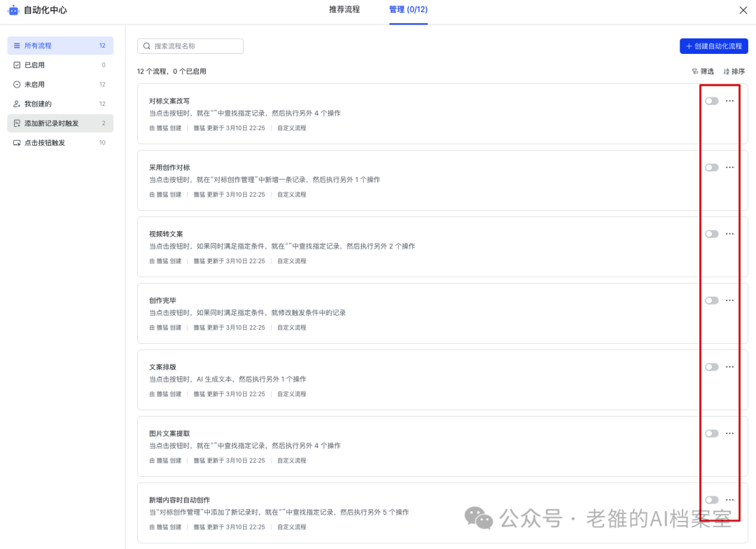The height and width of the screenshot is (549, 756).
Task: Switch to the 推荐流程 tab
Action: 344,10
